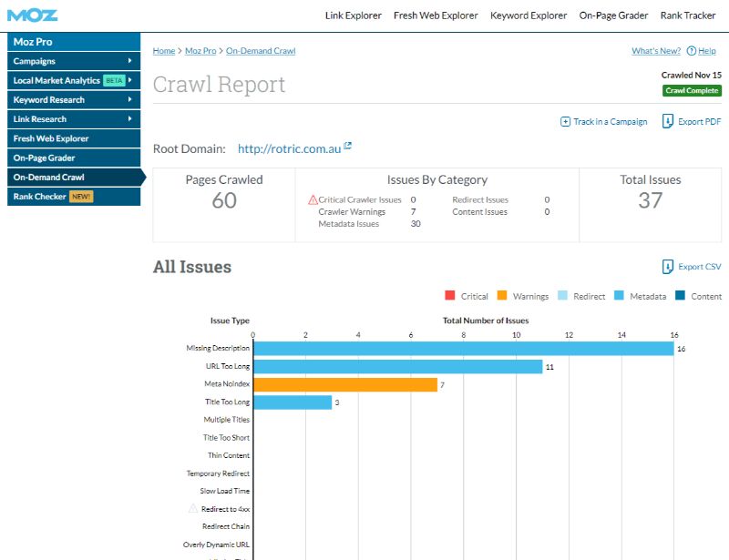The height and width of the screenshot is (560, 729).
Task: Open Fresh Web Explorer in top navigation
Action: click(x=436, y=15)
